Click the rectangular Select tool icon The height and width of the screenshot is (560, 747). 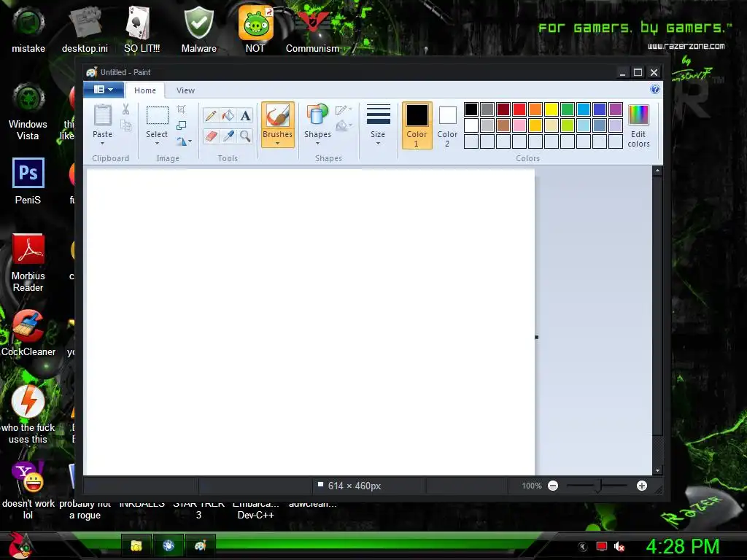(157, 116)
